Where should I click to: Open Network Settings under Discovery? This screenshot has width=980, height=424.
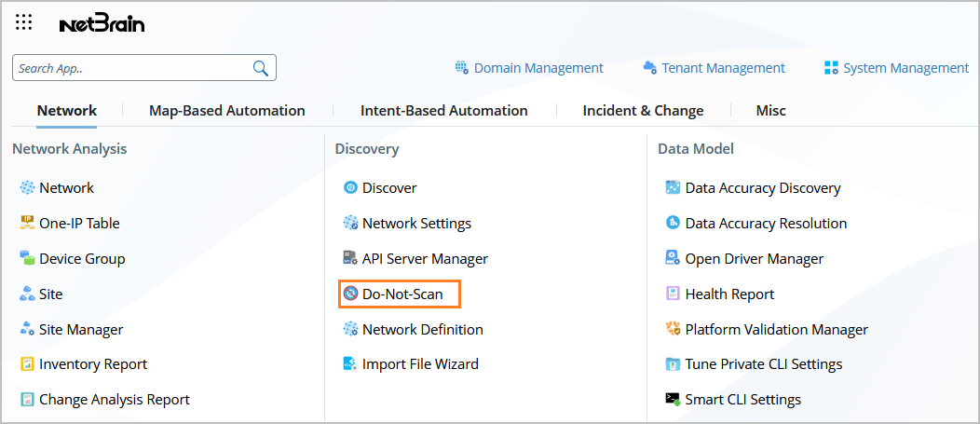click(416, 223)
